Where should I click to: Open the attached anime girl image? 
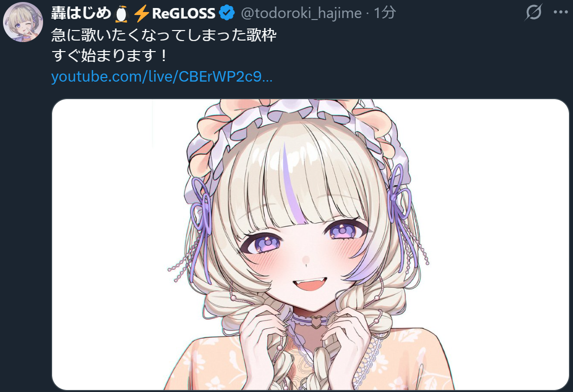tap(311, 244)
